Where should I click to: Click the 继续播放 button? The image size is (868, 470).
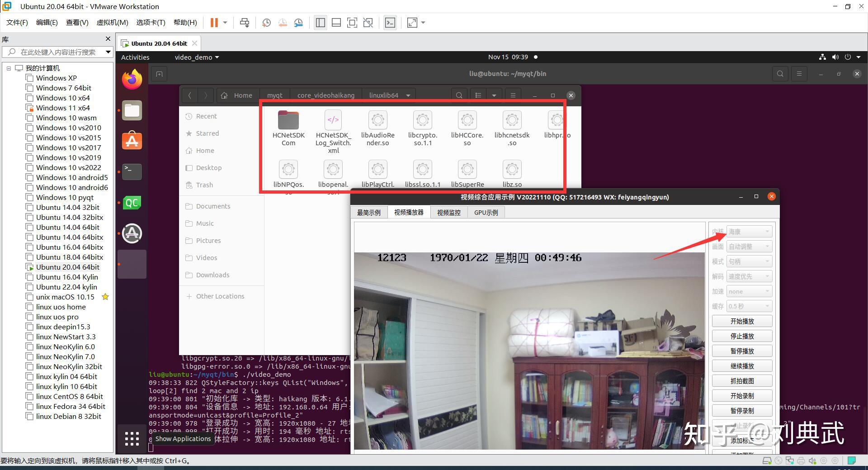tap(742, 366)
